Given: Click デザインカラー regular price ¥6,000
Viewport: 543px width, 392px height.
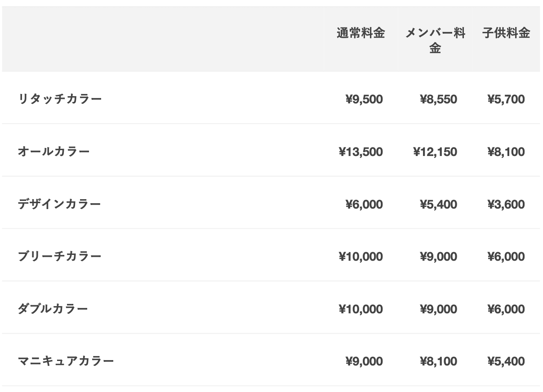Looking at the screenshot, I should coord(364,205).
